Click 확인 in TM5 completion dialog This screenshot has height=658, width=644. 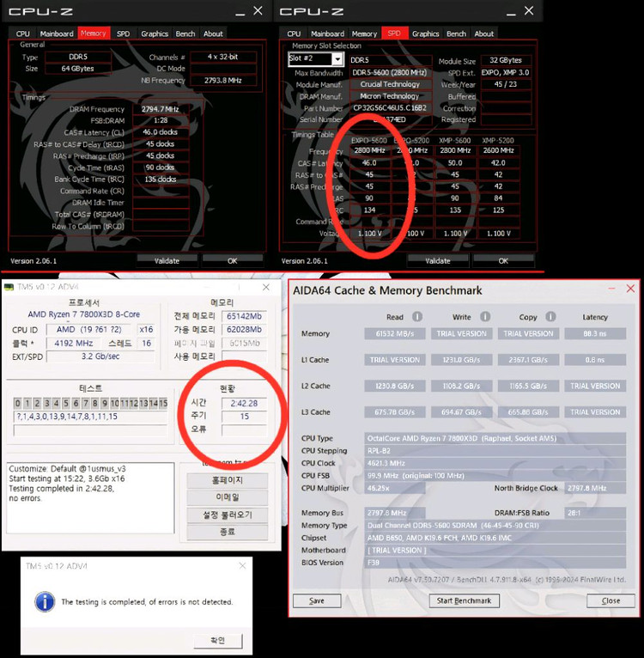(x=218, y=640)
